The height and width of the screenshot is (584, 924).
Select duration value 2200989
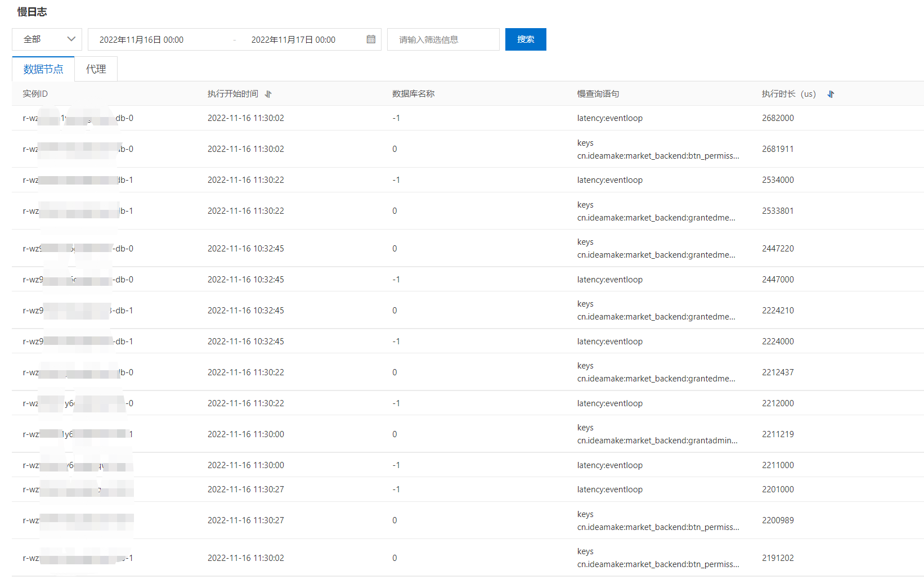778,520
